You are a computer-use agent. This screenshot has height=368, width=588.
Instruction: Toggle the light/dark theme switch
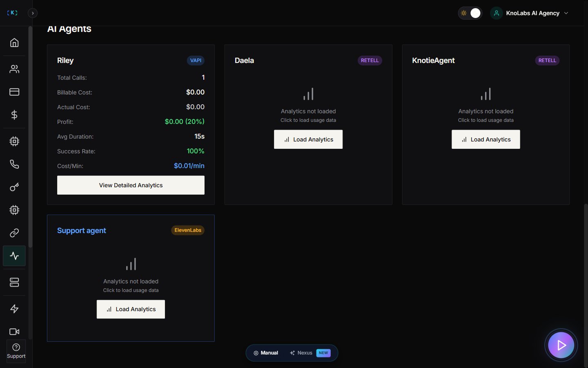(470, 13)
